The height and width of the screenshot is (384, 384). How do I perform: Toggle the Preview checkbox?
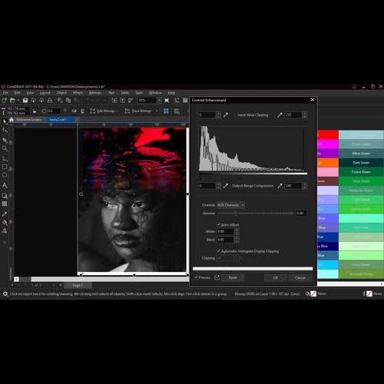point(196,277)
